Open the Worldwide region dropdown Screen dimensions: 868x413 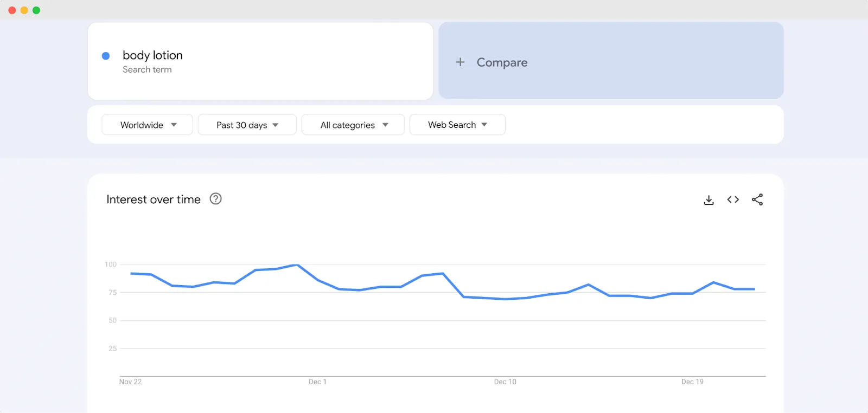click(x=147, y=125)
